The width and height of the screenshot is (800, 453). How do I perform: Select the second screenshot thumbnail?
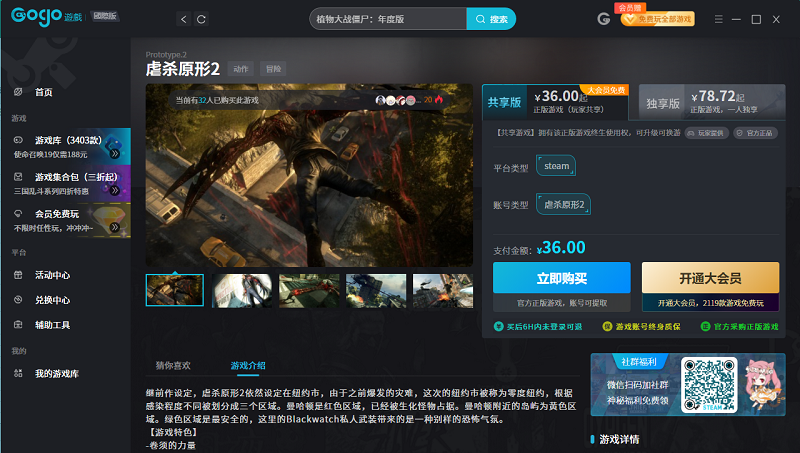[x=242, y=290]
